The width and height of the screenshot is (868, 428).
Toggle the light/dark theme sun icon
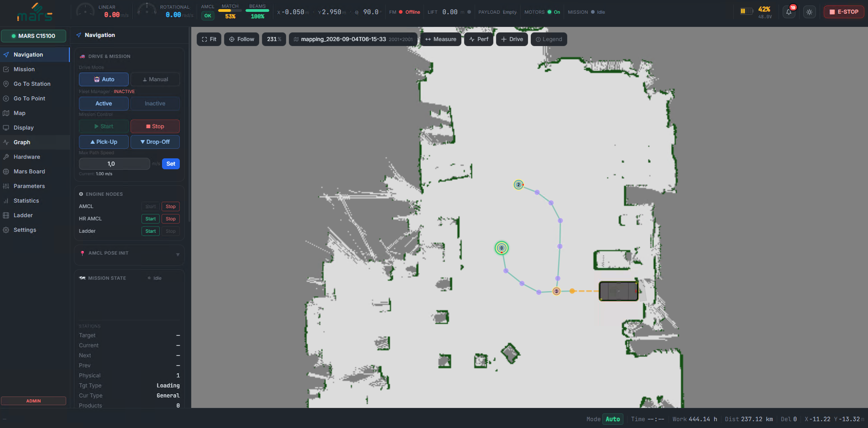point(809,12)
